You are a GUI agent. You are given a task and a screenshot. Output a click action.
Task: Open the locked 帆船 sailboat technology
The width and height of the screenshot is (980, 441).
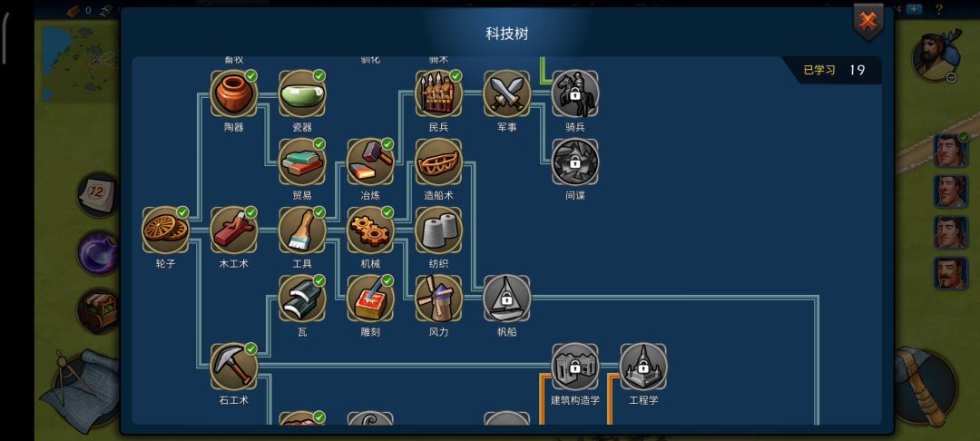pyautogui.click(x=507, y=299)
